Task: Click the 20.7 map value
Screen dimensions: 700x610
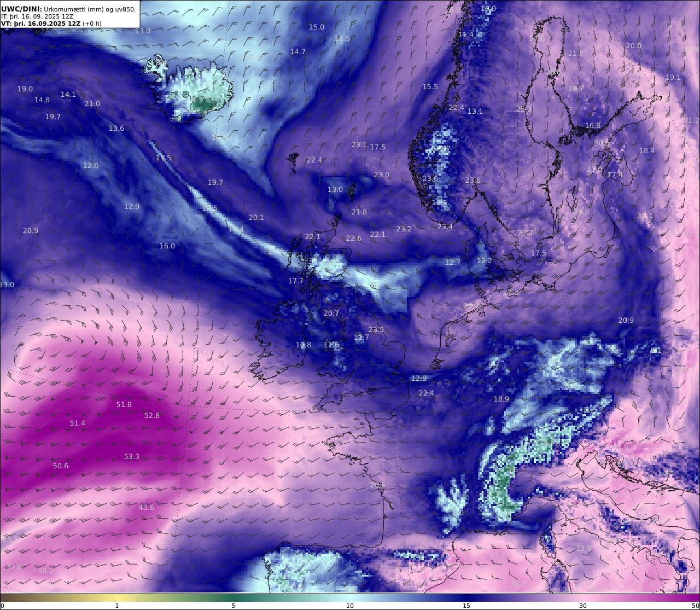Action: 331,313
